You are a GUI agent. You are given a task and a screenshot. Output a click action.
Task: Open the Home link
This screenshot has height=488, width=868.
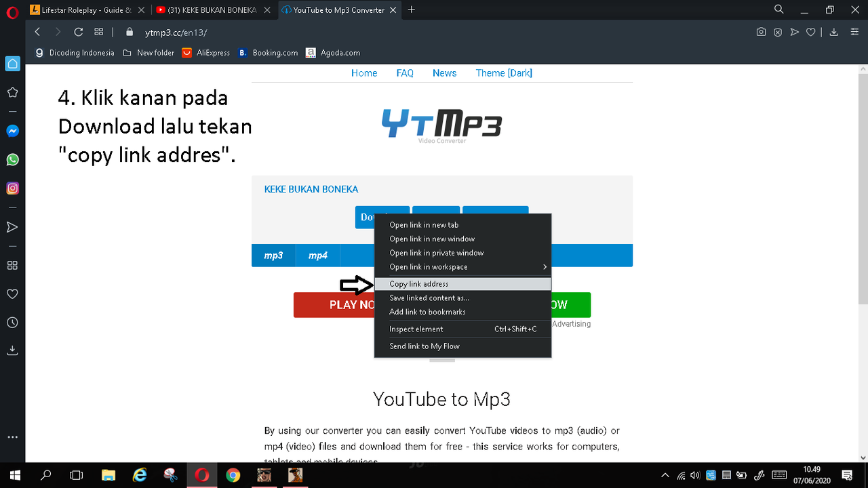(x=364, y=73)
